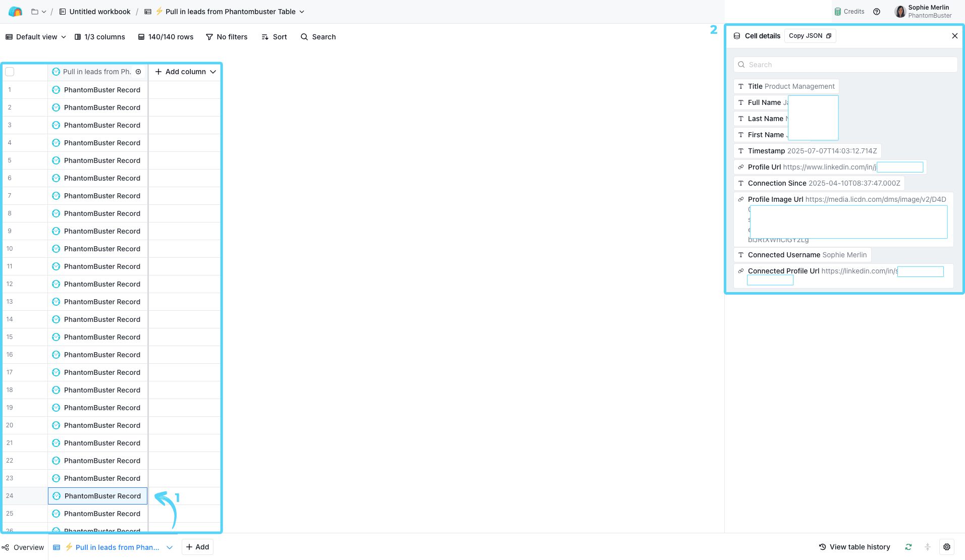
Task: Click row number 10
Action: point(10,249)
